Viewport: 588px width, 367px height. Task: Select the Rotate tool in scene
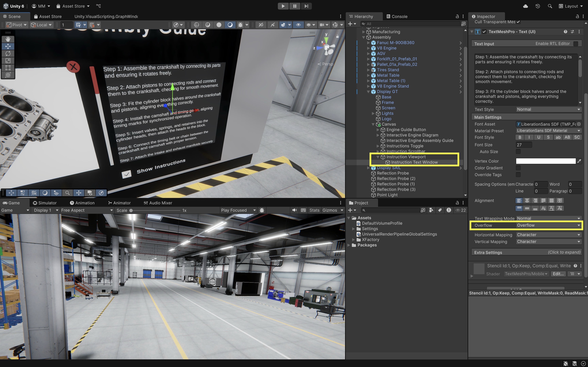tap(8, 53)
